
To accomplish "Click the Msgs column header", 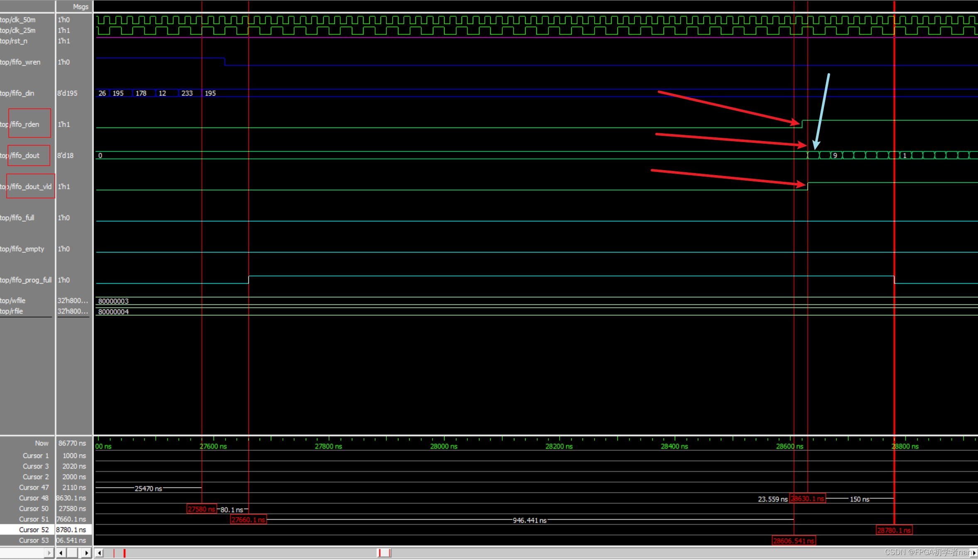I will pyautogui.click(x=80, y=7).
